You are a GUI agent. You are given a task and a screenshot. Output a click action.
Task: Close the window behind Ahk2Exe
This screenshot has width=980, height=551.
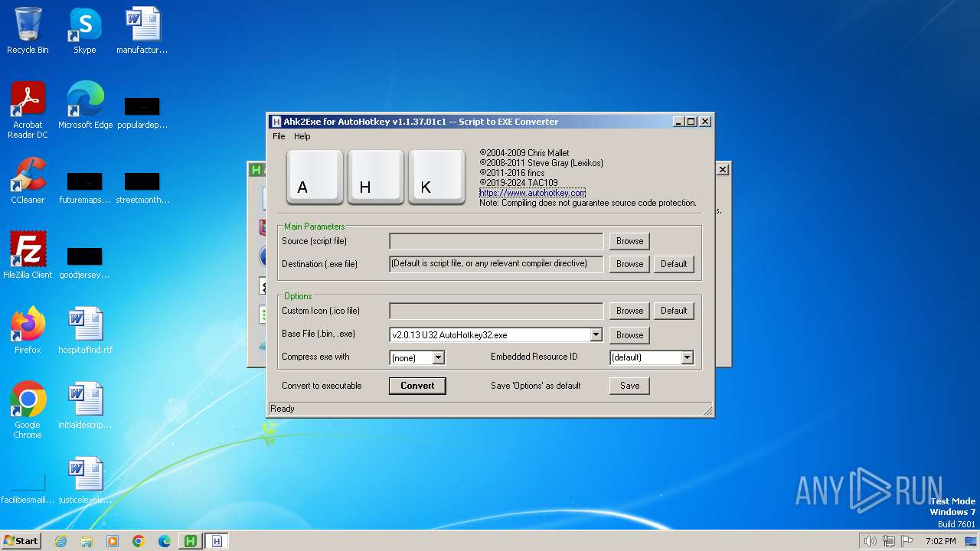[x=723, y=169]
